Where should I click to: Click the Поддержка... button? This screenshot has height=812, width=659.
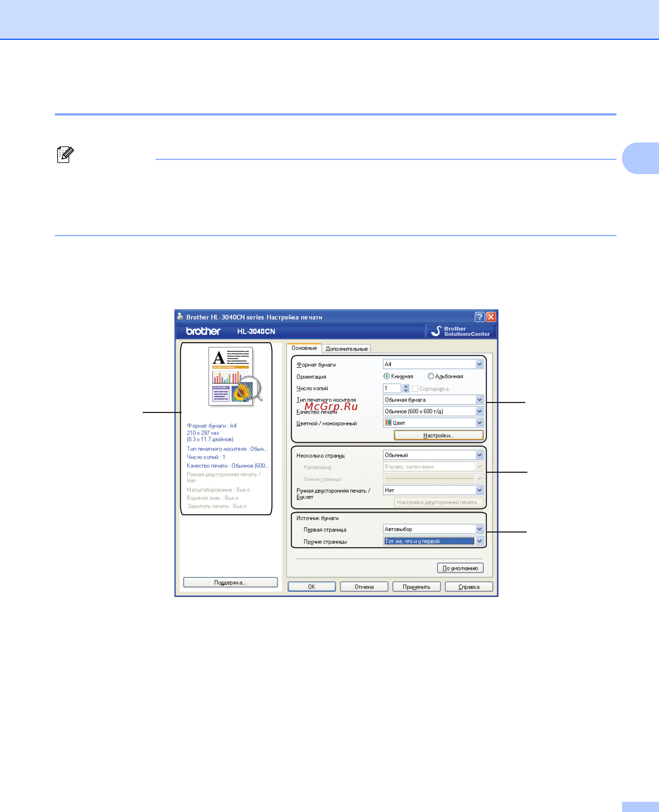click(x=230, y=583)
